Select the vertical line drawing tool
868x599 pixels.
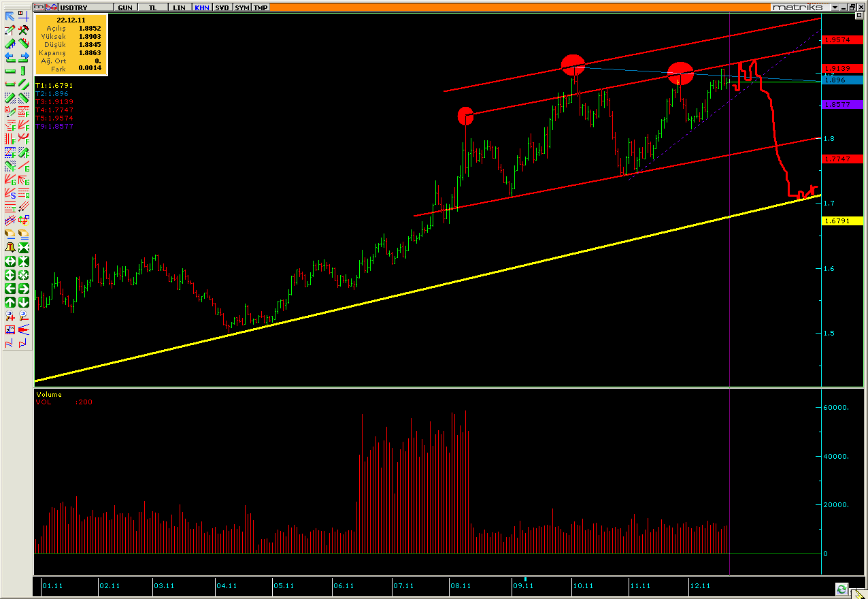24,70
